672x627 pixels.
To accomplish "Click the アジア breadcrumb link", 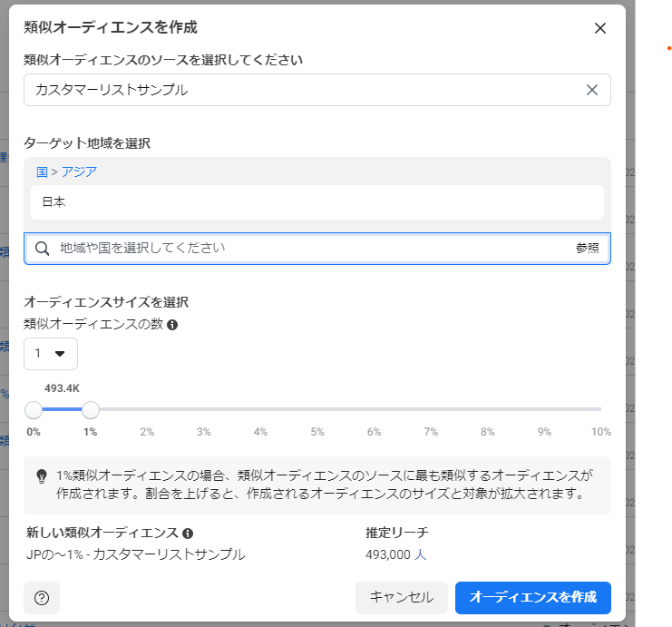I will [x=79, y=172].
